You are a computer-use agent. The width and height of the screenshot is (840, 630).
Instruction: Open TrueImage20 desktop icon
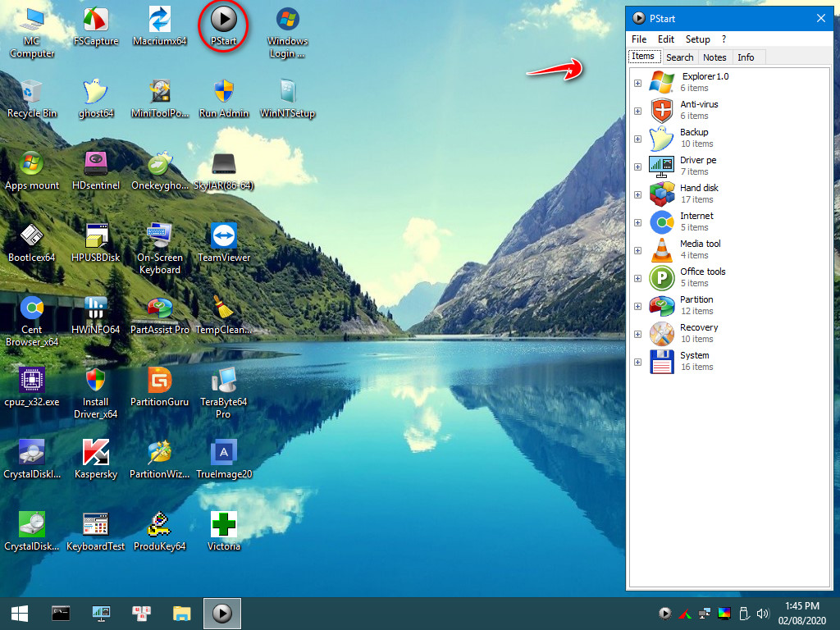coord(223,459)
